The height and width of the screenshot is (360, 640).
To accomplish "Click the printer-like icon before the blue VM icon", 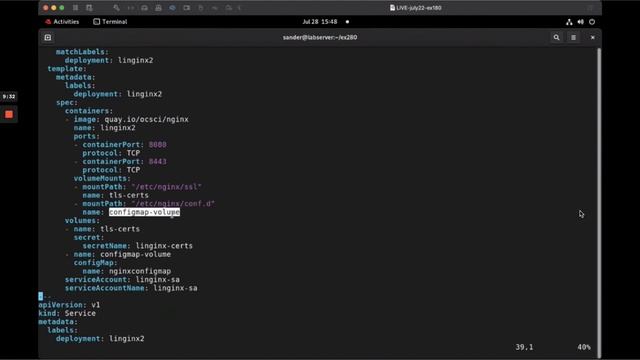I will point(158,8).
